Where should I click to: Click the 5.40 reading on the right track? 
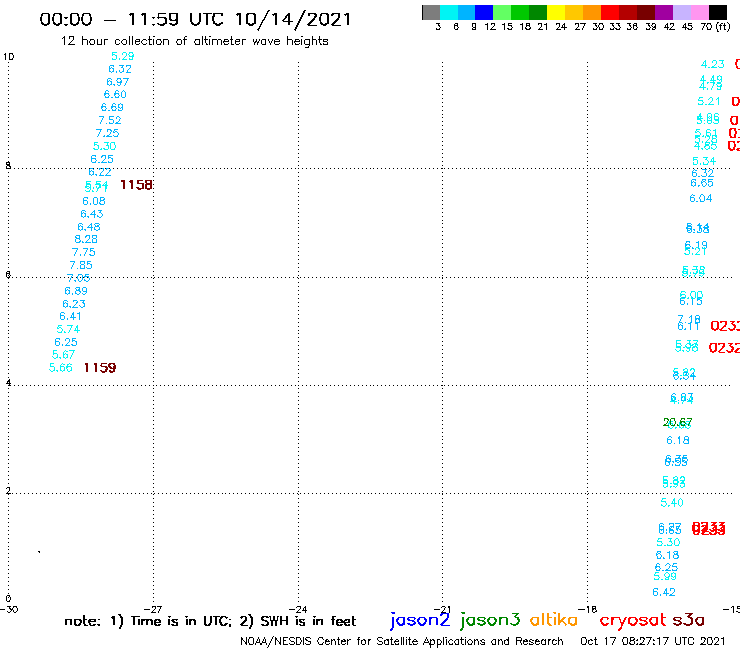672,503
